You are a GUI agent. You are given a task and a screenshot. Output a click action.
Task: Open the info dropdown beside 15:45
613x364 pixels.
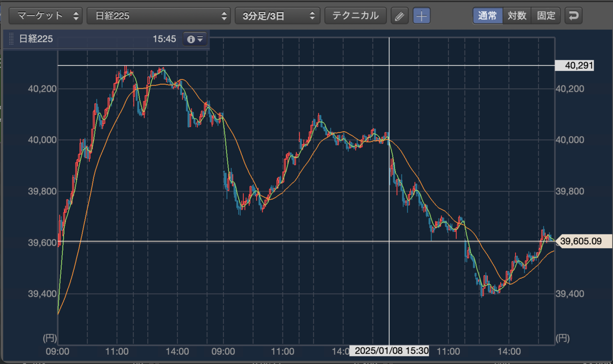click(195, 39)
